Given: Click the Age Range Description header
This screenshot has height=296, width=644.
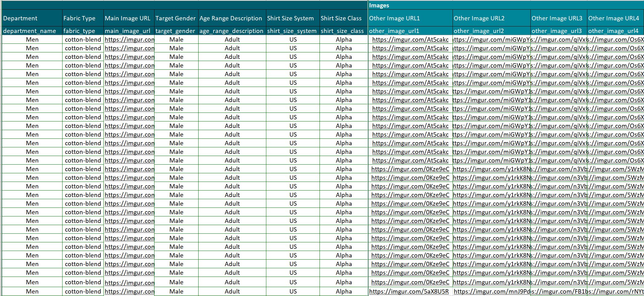Looking at the screenshot, I should 232,18.
